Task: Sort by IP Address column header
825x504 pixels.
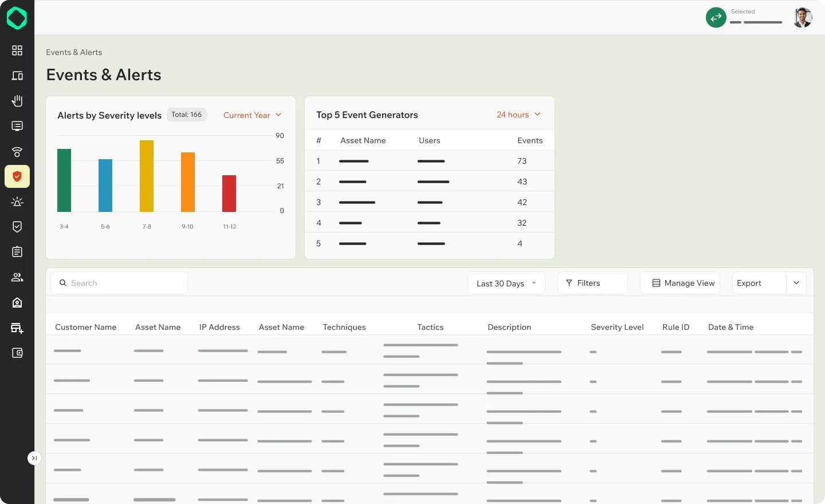Action: coord(219,327)
